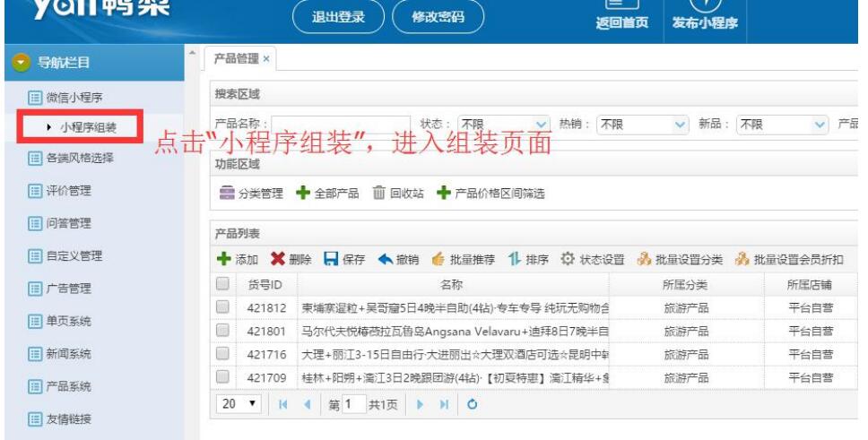Switch to the 产品管理 tab

pos(235,58)
